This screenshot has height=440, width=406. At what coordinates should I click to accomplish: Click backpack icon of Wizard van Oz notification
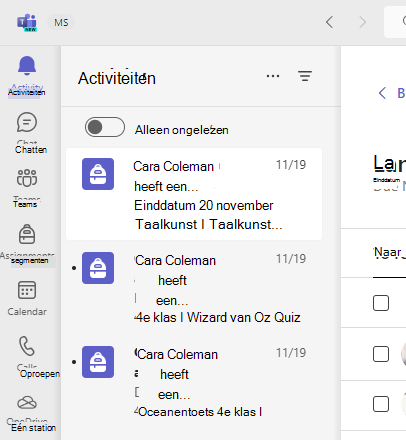(98, 268)
